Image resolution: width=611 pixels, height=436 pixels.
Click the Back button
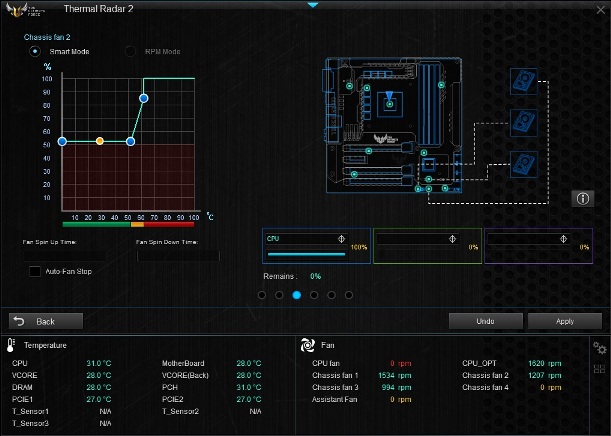coord(46,321)
